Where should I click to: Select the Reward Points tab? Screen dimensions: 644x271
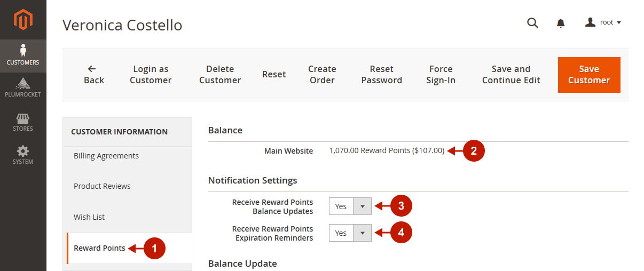coord(99,248)
